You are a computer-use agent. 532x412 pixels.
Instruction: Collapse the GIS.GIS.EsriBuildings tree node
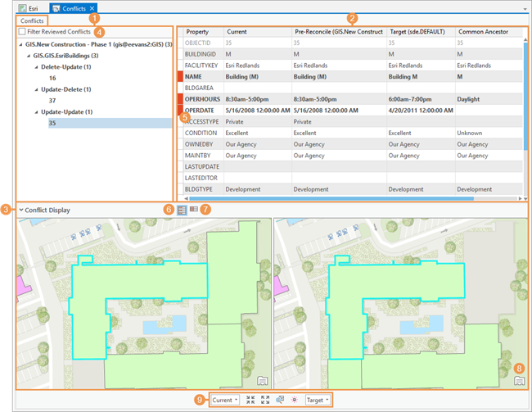29,55
